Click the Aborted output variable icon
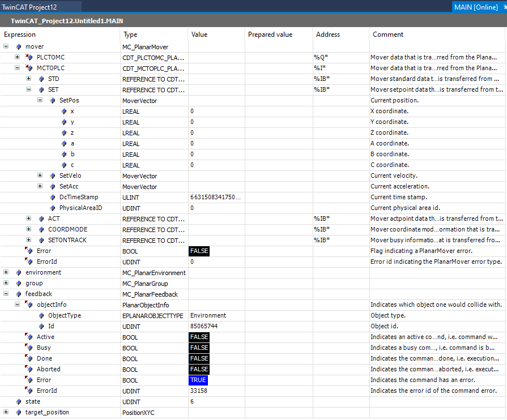This screenshot has width=507, height=420. (29, 369)
